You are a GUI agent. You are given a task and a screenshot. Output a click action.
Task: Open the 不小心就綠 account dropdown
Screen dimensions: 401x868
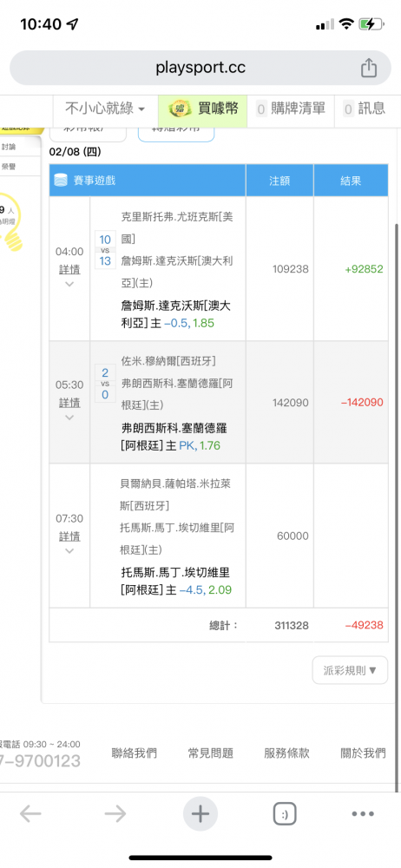pyautogui.click(x=105, y=108)
